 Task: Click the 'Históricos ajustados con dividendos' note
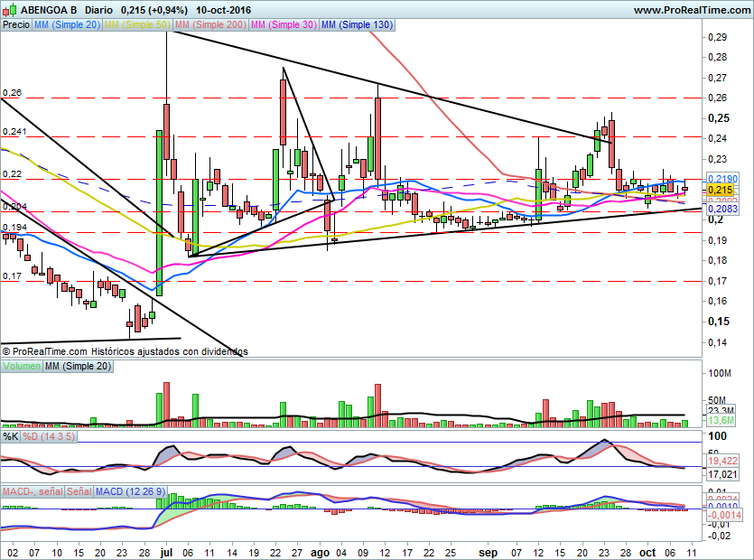click(x=170, y=351)
